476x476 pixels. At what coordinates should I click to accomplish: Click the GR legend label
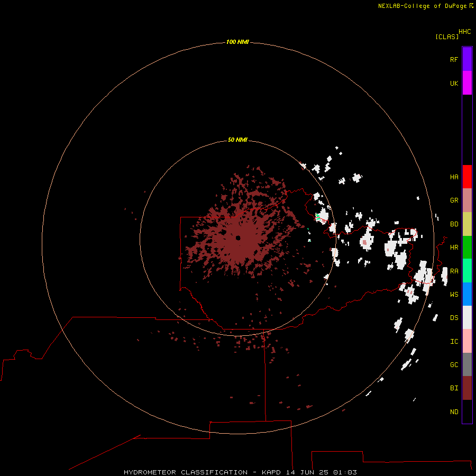[x=454, y=200]
